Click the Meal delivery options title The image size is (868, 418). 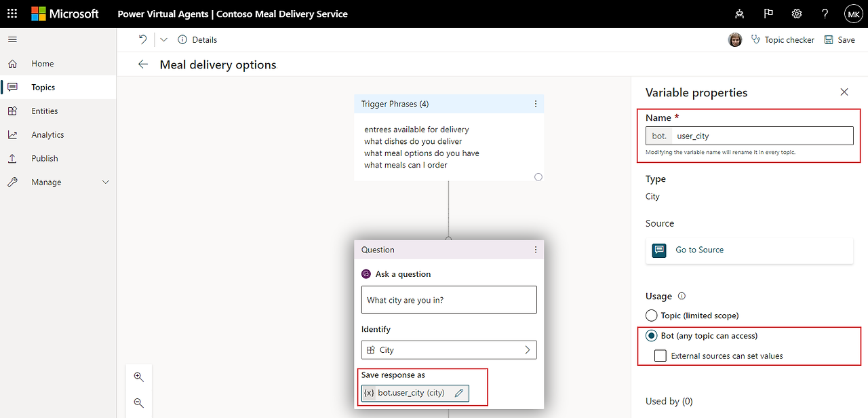point(218,65)
